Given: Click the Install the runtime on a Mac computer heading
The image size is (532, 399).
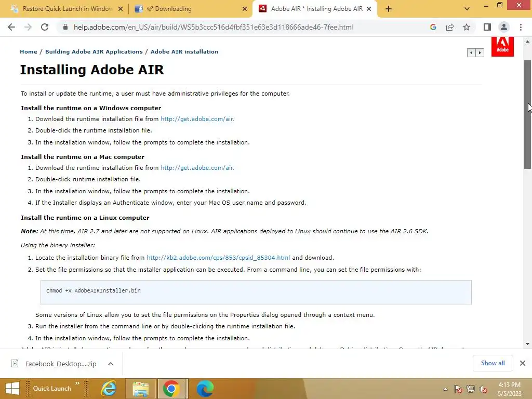Looking at the screenshot, I should point(83,157).
